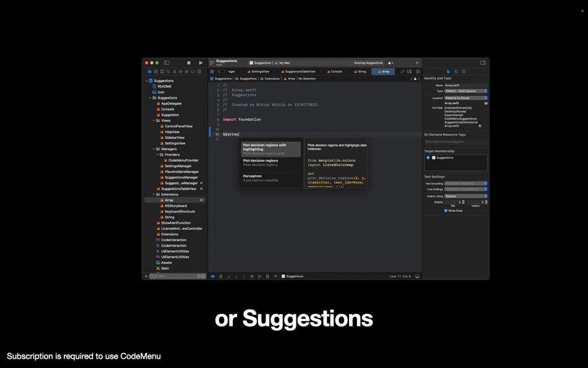
Task: Click the add plus button in toolbar
Action: [x=417, y=63]
